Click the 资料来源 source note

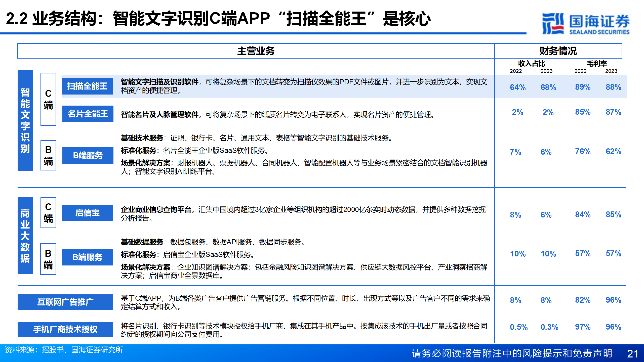[64, 350]
